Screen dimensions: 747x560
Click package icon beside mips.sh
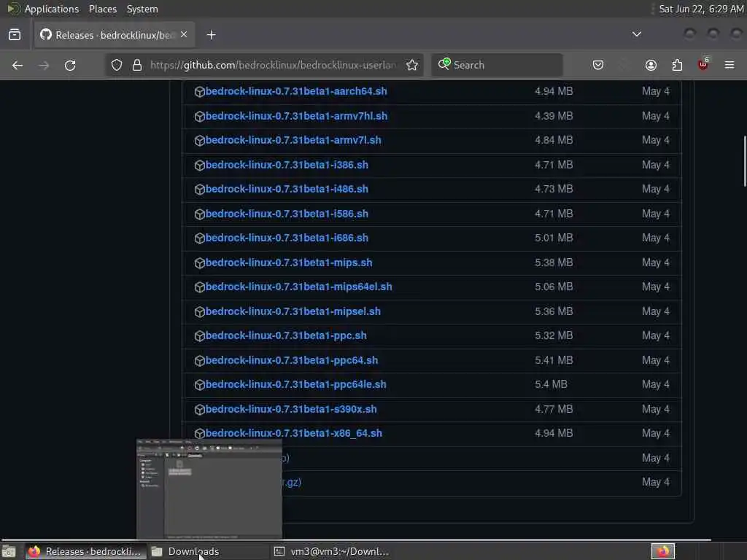(200, 263)
